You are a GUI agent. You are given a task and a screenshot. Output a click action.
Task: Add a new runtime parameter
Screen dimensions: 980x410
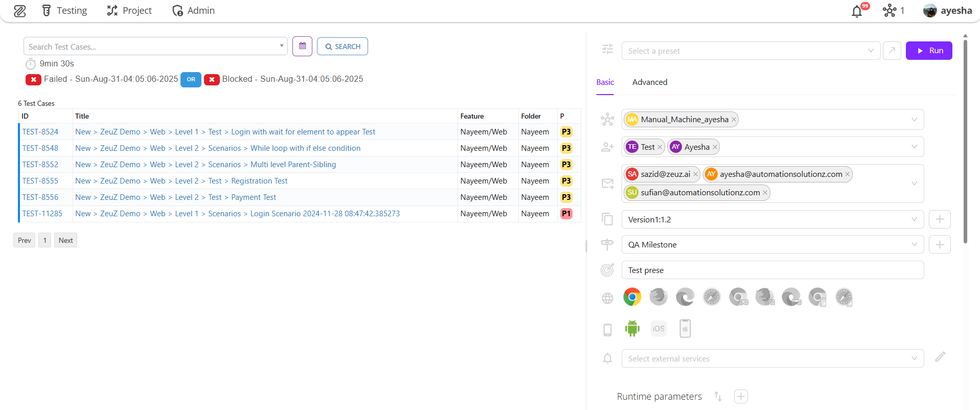coord(741,397)
